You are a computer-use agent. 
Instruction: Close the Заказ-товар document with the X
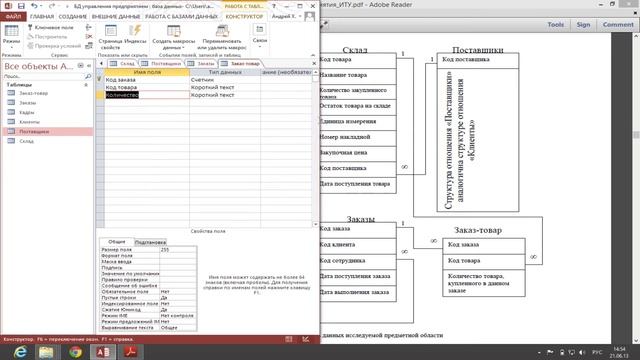point(314,64)
